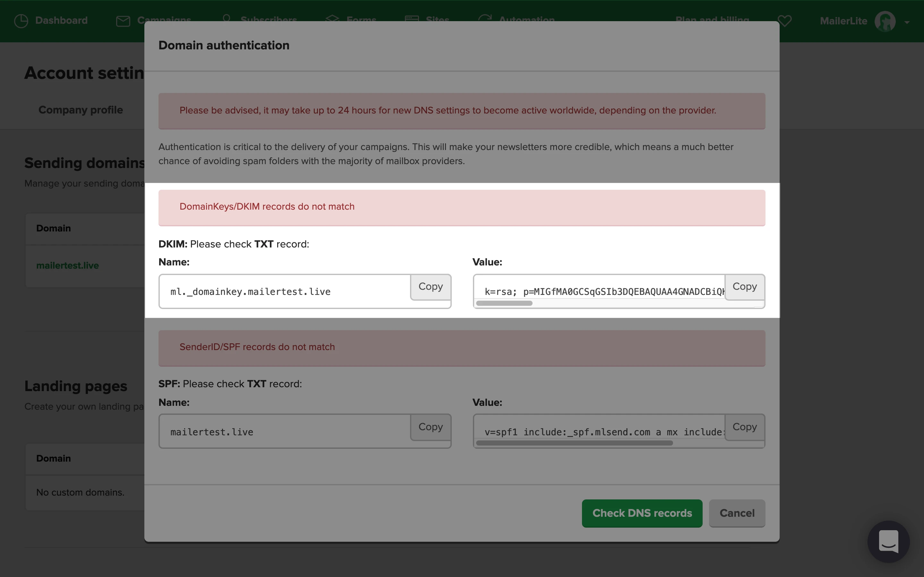Open the Company profile tab
This screenshot has width=924, height=577.
click(81, 110)
